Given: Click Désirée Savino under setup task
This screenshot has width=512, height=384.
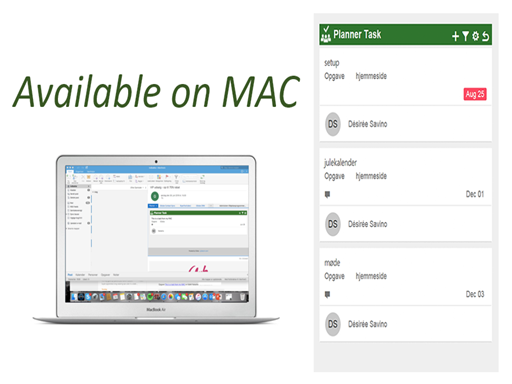Looking at the screenshot, I should pyautogui.click(x=368, y=124).
